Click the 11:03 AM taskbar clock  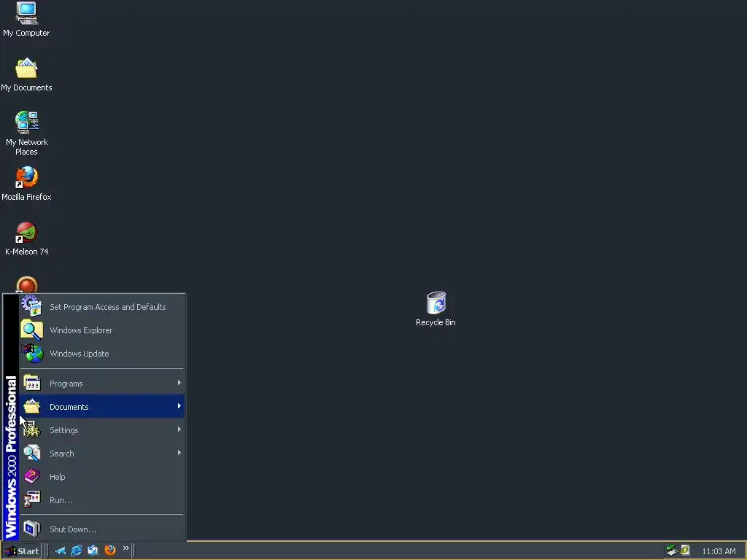point(719,551)
